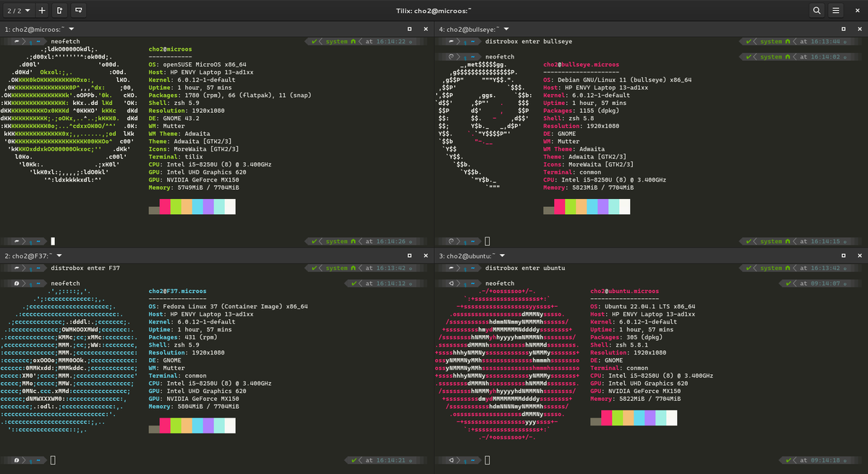Click the split-terminal-down icon in the header
The width and height of the screenshot is (868, 474).
coord(80,10)
